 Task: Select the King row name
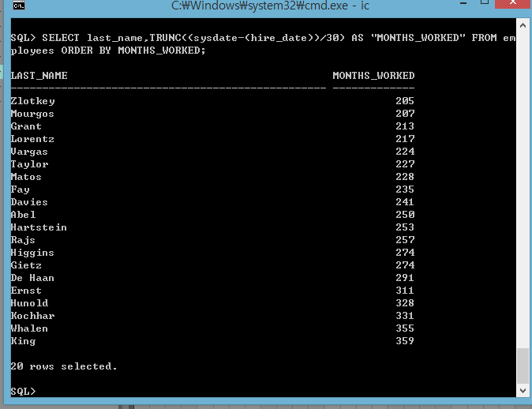click(23, 341)
